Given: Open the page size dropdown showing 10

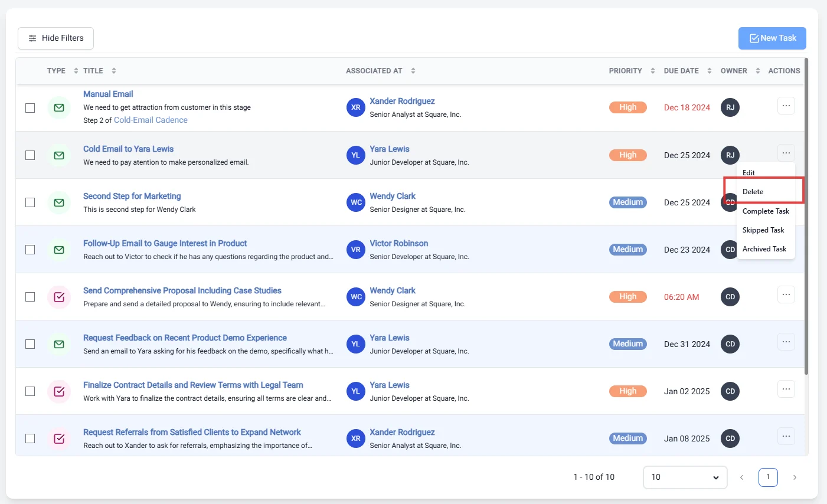Looking at the screenshot, I should (685, 477).
